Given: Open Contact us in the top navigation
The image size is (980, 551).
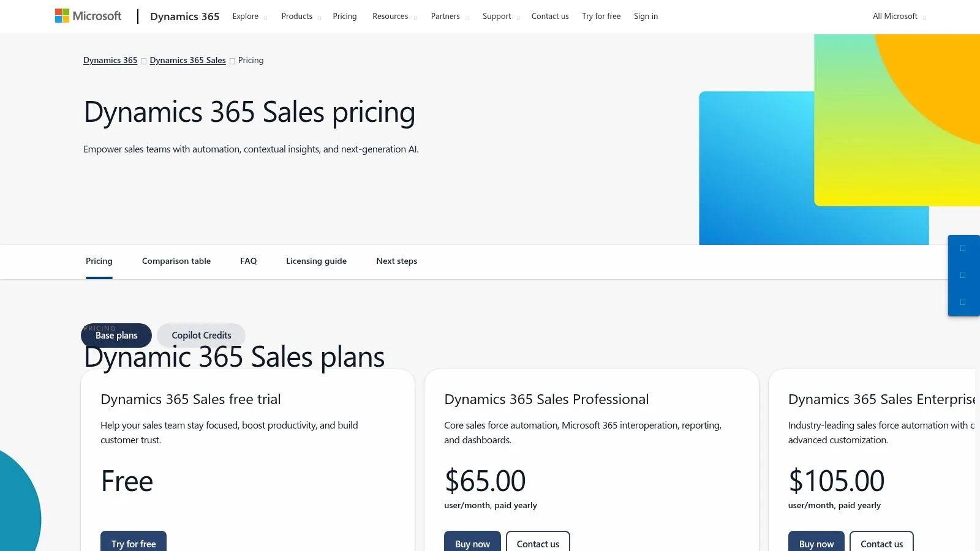Looking at the screenshot, I should point(550,17).
